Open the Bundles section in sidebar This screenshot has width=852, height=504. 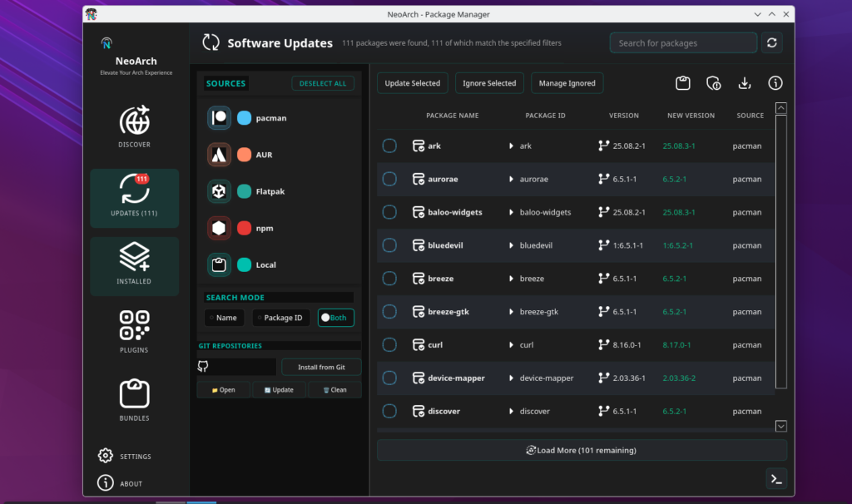pyautogui.click(x=134, y=398)
